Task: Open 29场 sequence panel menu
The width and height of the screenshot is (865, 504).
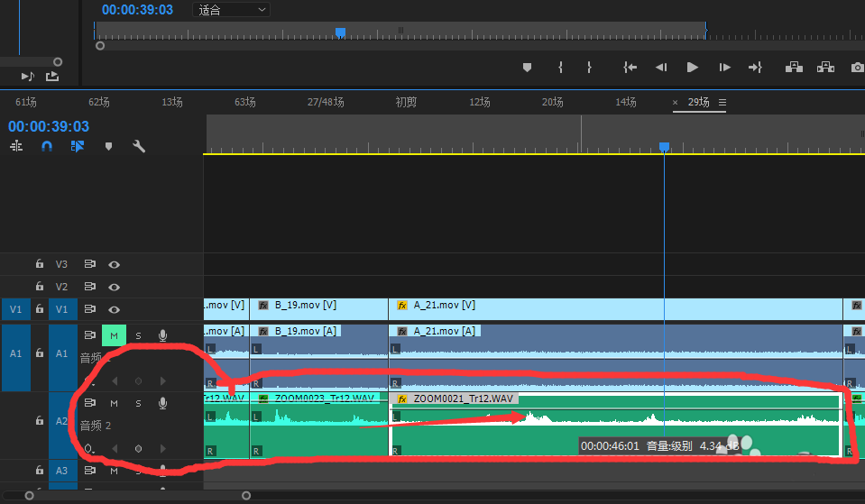Action: point(722,103)
